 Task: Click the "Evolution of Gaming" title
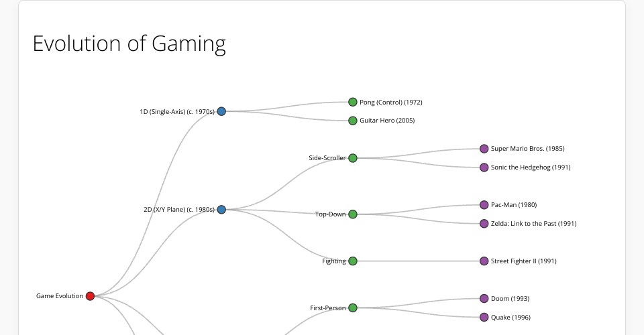pyautogui.click(x=129, y=44)
